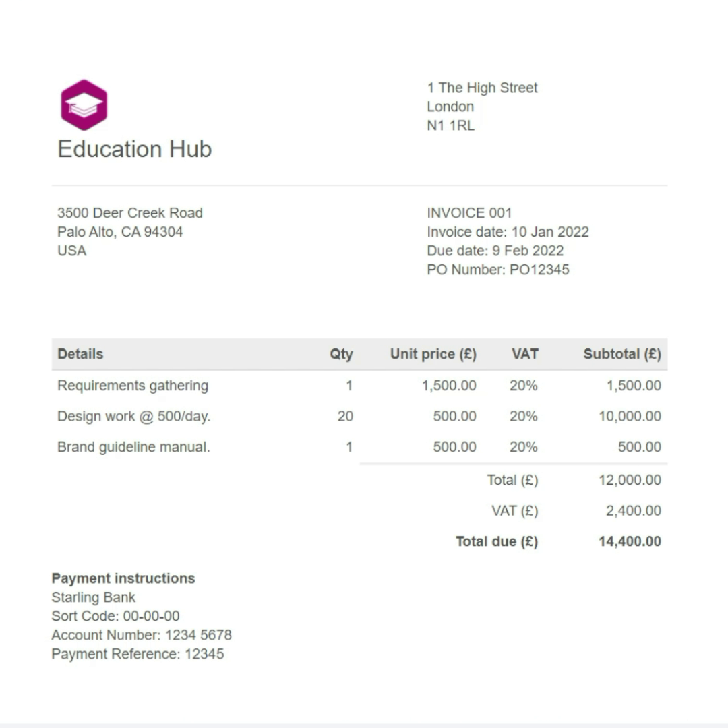
Task: Select the Requirements gathering line item
Action: coord(133,386)
